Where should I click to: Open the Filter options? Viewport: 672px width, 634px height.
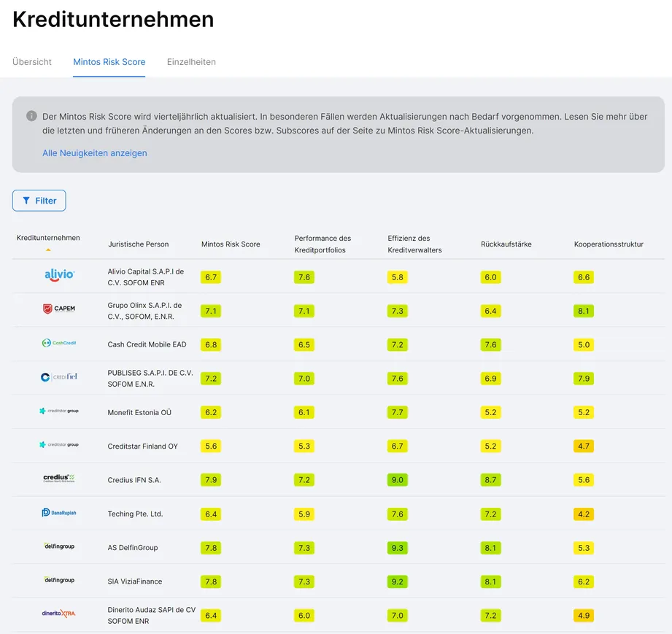tap(39, 201)
